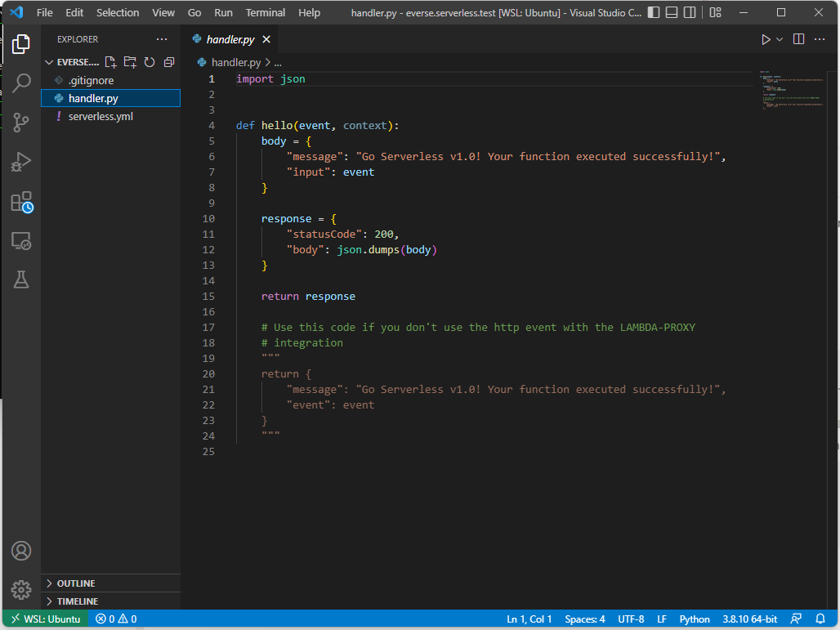Toggle the bottom panel layout button
The image size is (840, 630).
coord(672,12)
